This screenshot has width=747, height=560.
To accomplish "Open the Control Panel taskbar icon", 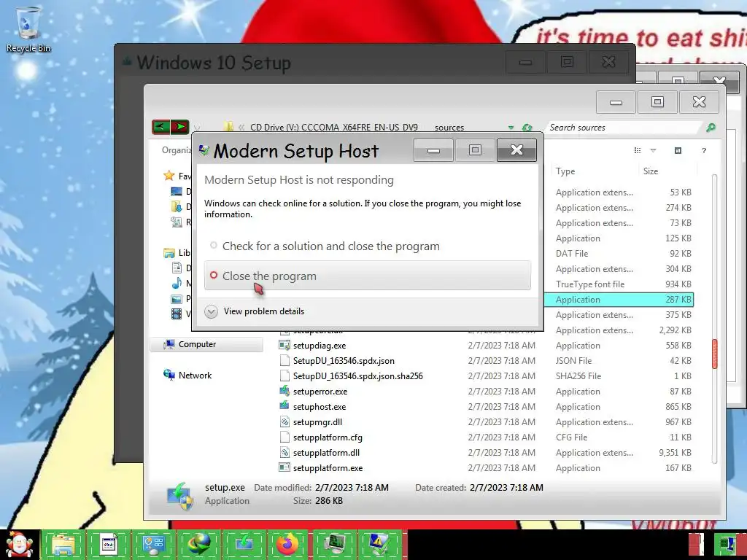I will click(153, 544).
